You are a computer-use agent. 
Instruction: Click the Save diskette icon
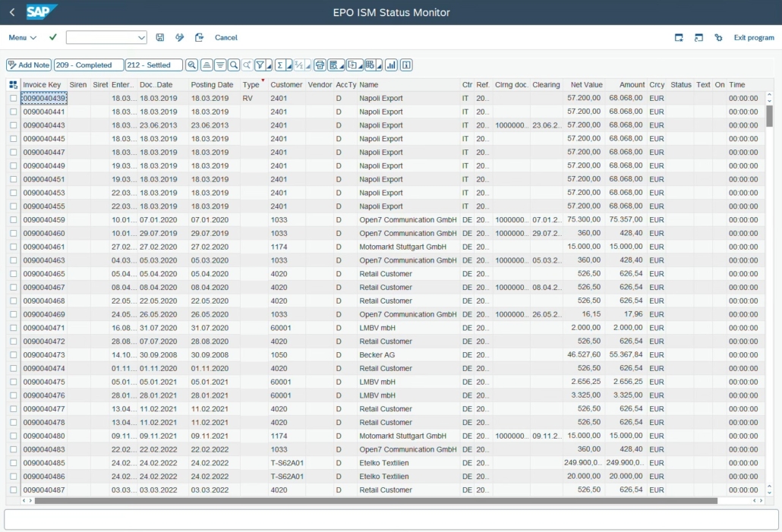[160, 37]
